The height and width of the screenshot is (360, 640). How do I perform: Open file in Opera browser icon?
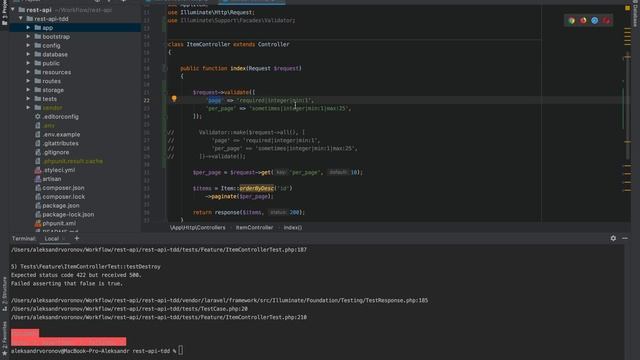[x=606, y=20]
